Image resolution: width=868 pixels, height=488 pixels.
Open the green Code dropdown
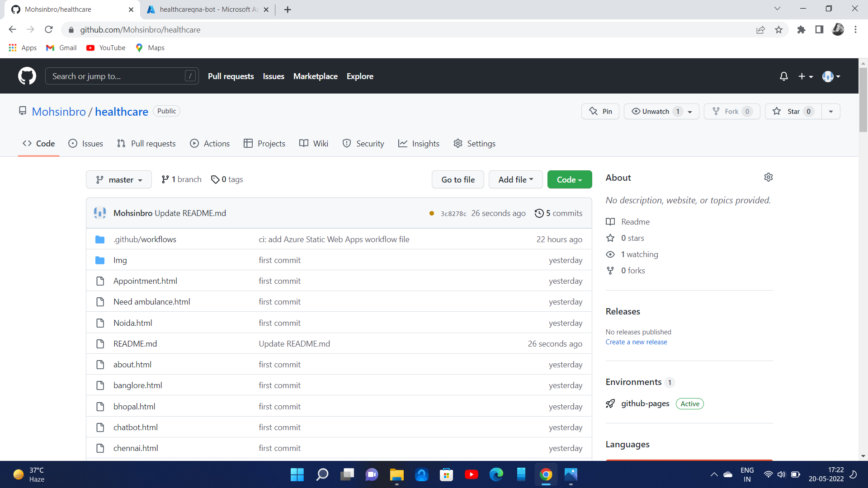[570, 180]
